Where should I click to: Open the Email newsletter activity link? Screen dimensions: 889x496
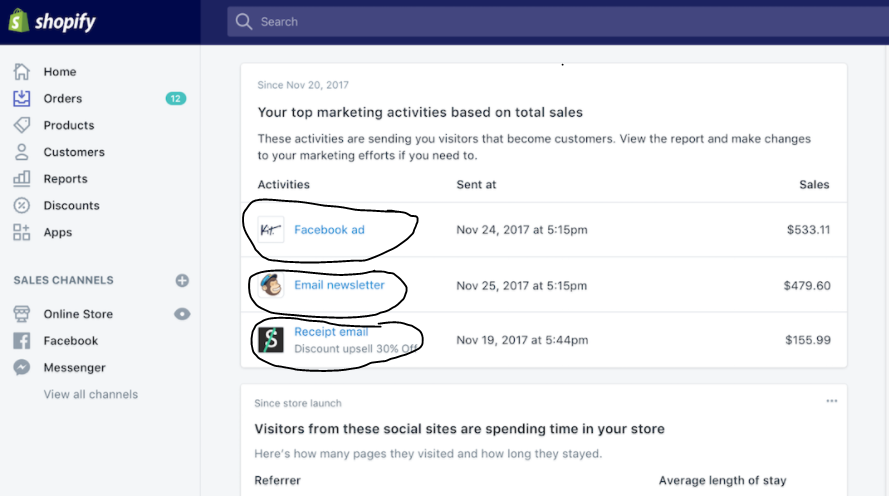pyautogui.click(x=339, y=285)
